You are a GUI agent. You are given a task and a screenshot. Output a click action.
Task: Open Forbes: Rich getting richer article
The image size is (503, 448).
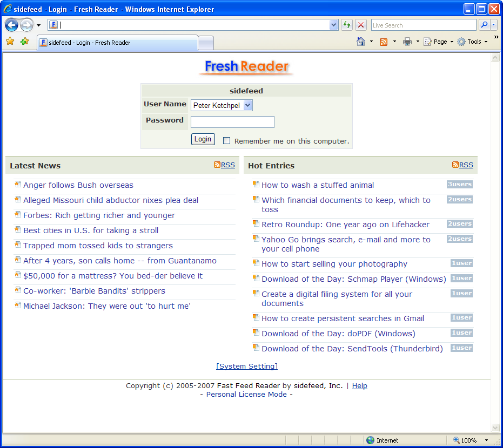pyautogui.click(x=99, y=215)
